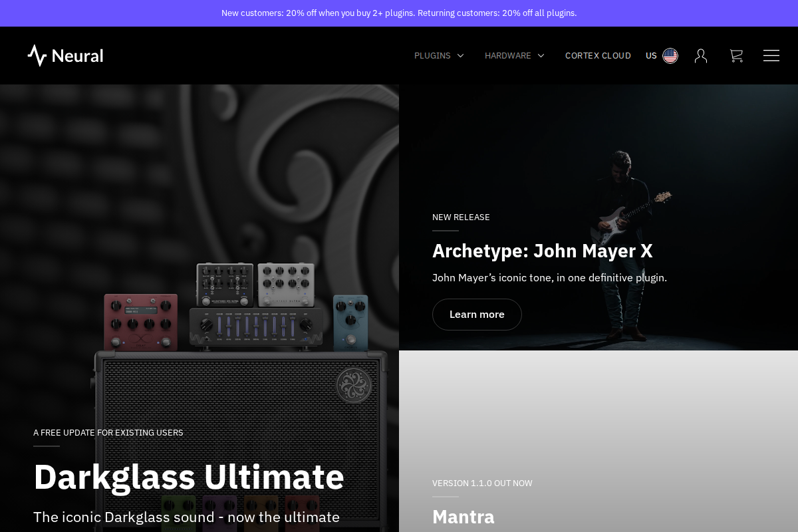Click A FREE UPDATE FOR EXISTING USERS label
The width and height of the screenshot is (798, 532).
(x=108, y=433)
